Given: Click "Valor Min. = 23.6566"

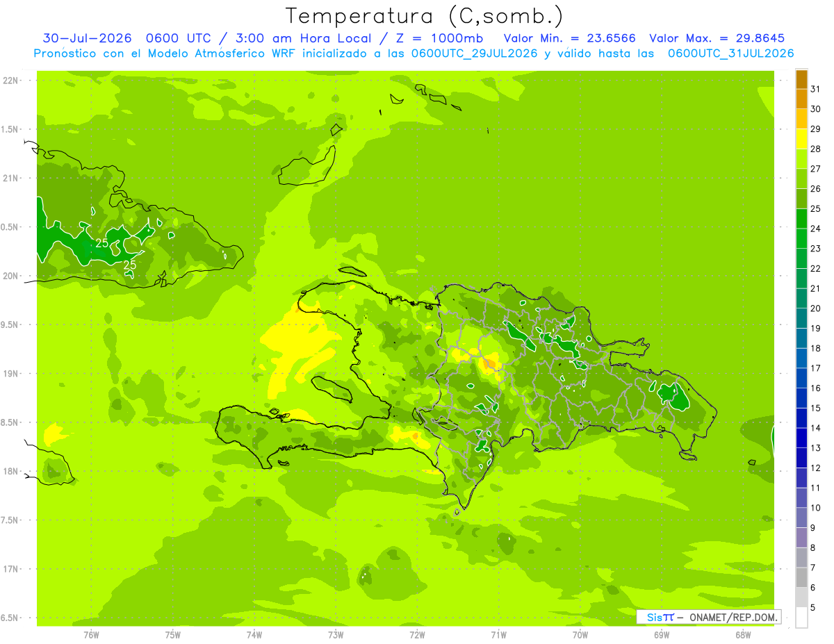Looking at the screenshot, I should [569, 38].
